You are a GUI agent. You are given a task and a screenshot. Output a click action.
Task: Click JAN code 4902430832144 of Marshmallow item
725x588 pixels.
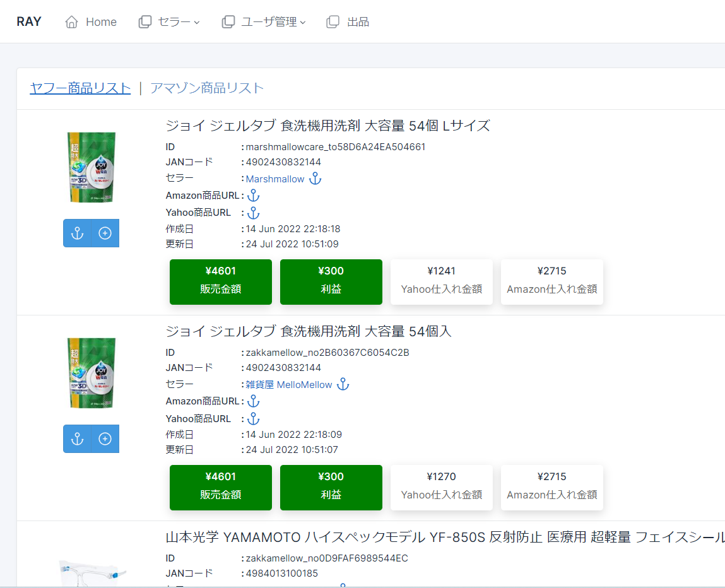click(x=283, y=162)
